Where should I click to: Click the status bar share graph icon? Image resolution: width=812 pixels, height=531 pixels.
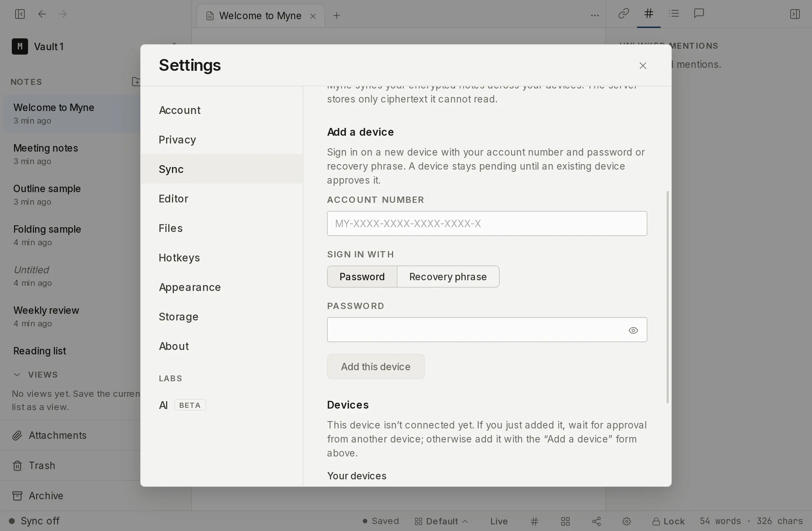pyautogui.click(x=596, y=521)
